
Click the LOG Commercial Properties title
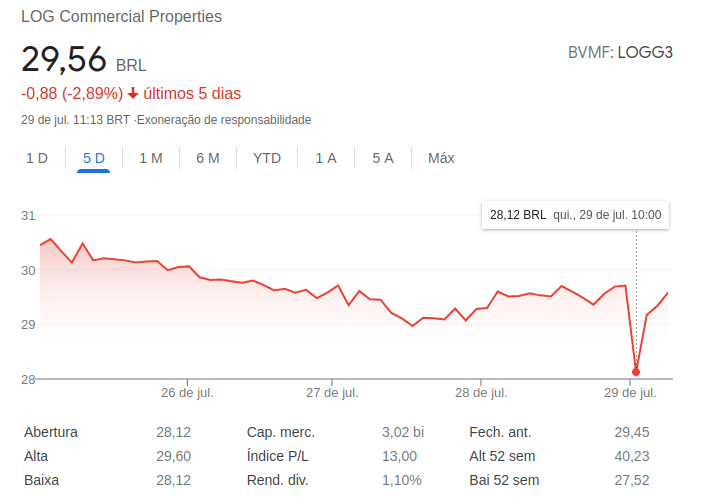[x=122, y=17]
